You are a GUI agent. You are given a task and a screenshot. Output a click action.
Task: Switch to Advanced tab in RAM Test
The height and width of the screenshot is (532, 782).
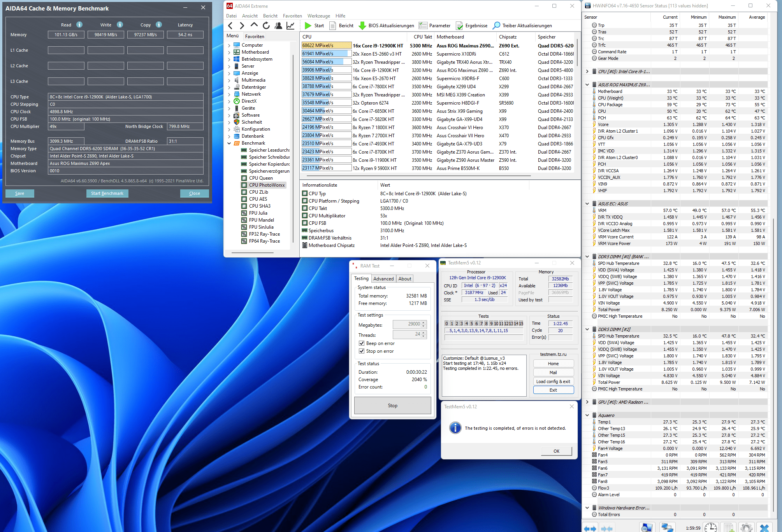click(x=383, y=279)
